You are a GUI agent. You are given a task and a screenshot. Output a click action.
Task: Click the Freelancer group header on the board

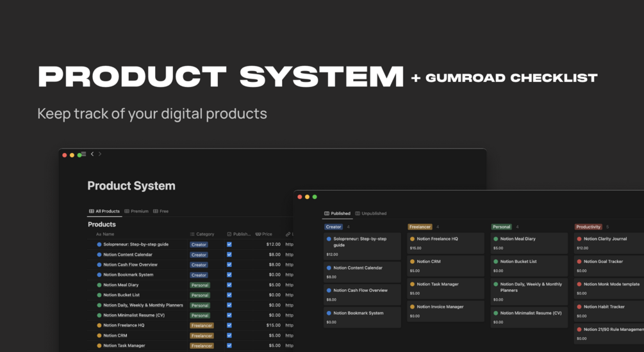tap(420, 227)
